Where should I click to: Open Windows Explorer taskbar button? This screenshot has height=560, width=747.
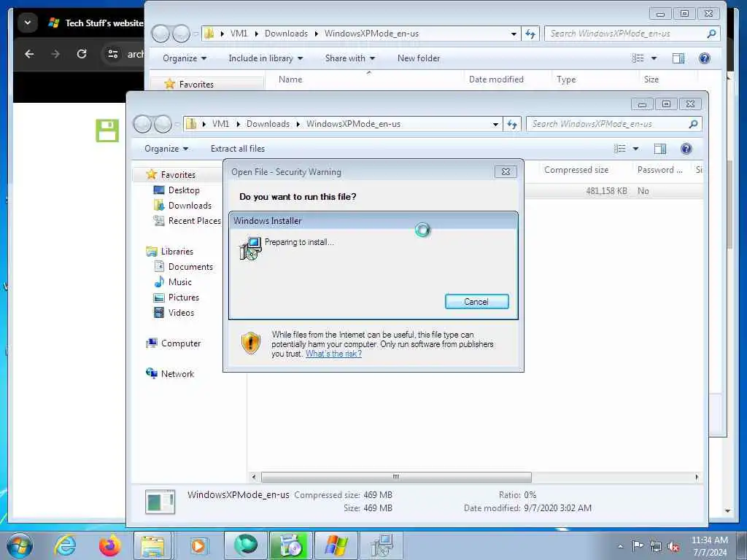(x=152, y=545)
